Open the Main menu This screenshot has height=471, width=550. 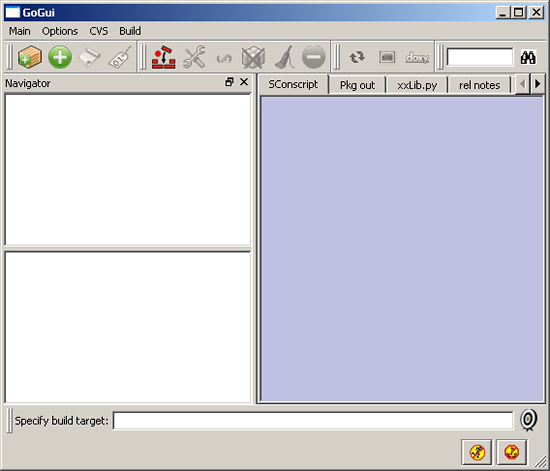[20, 31]
